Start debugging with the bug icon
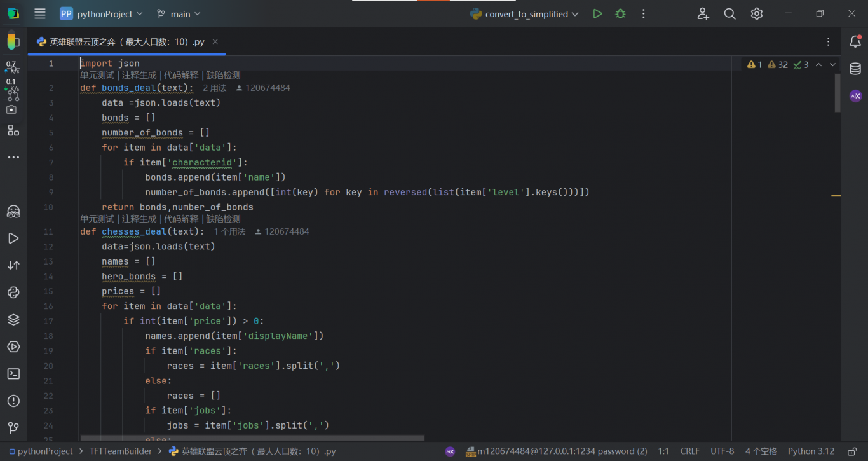The image size is (868, 461). (x=620, y=13)
